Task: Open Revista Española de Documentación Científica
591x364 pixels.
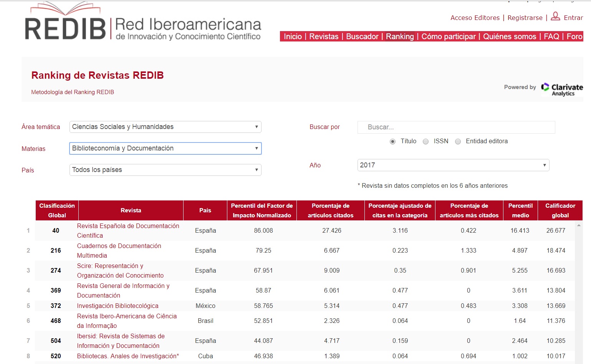Action: click(x=128, y=231)
